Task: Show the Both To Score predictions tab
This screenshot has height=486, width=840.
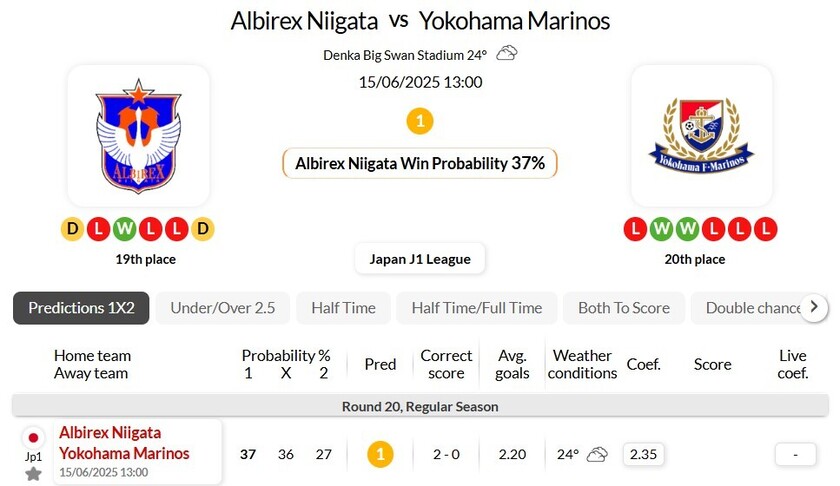Action: (x=624, y=308)
